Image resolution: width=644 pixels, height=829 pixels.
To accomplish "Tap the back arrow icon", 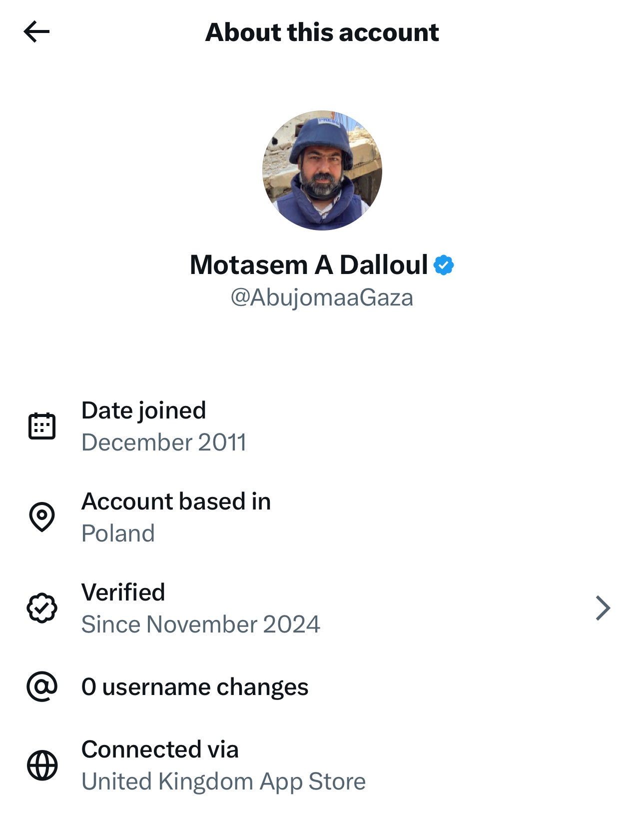I will point(36,32).
